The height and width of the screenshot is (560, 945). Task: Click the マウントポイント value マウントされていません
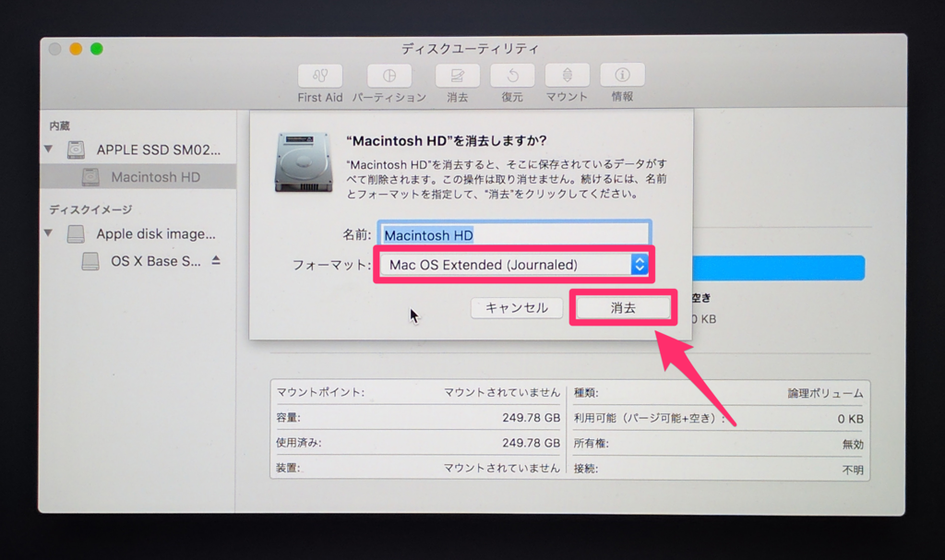(x=502, y=392)
